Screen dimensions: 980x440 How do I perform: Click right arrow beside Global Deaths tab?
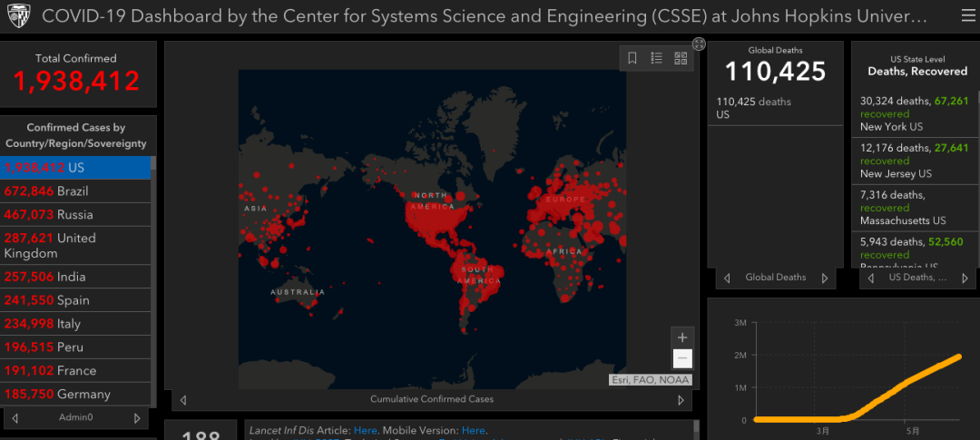(x=824, y=279)
